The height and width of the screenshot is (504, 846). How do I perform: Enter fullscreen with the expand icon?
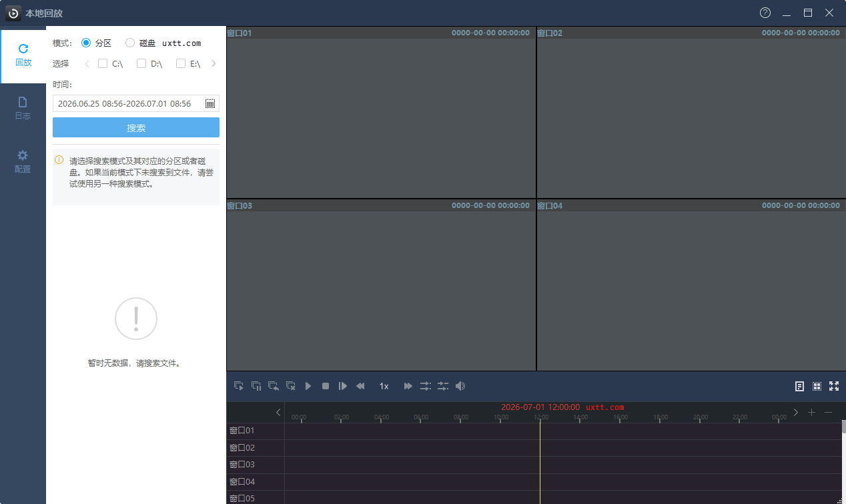834,386
